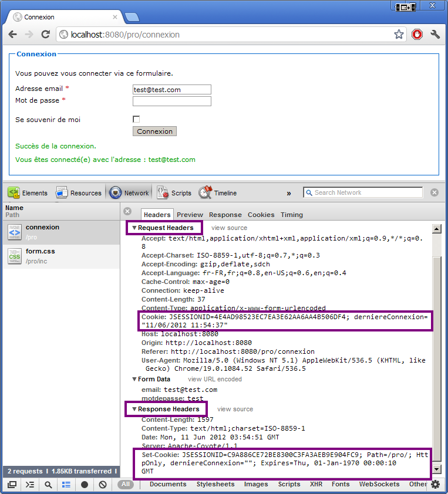Open the Timeline panel in DevTools
This screenshot has height=494, width=448.
(x=218, y=193)
